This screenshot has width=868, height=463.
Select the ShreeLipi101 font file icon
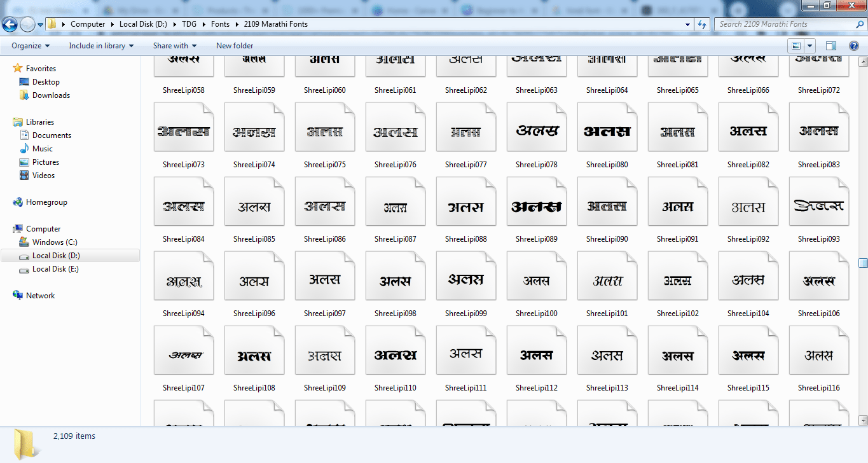(607, 276)
